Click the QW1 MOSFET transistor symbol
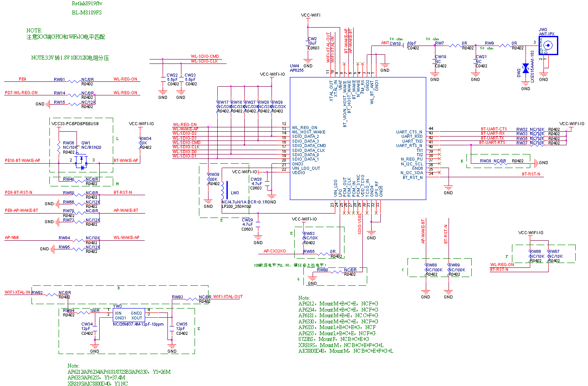 81,164
